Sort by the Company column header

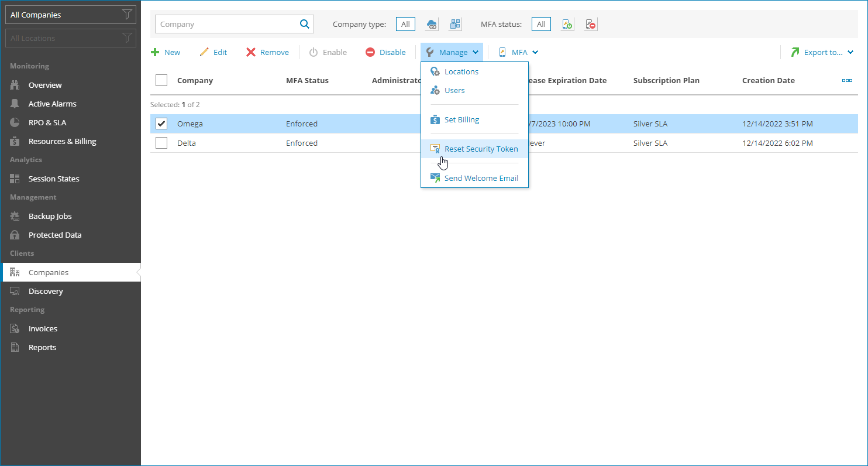195,80
